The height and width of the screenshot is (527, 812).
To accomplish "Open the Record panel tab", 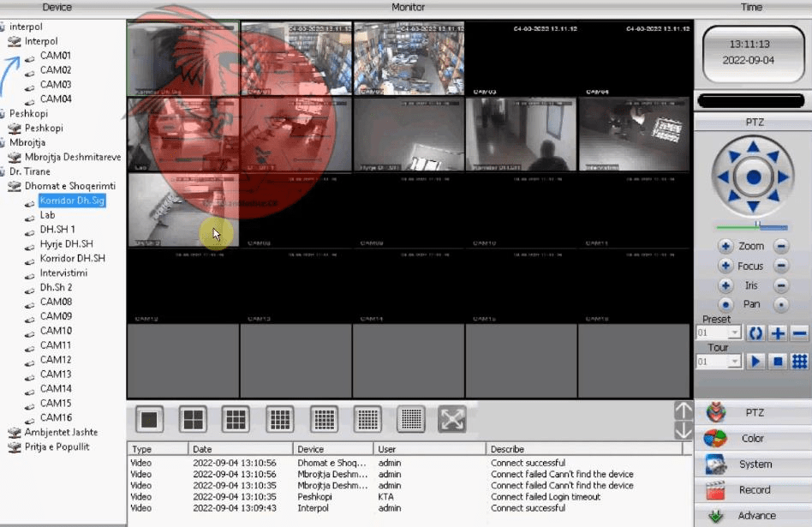I will point(752,490).
